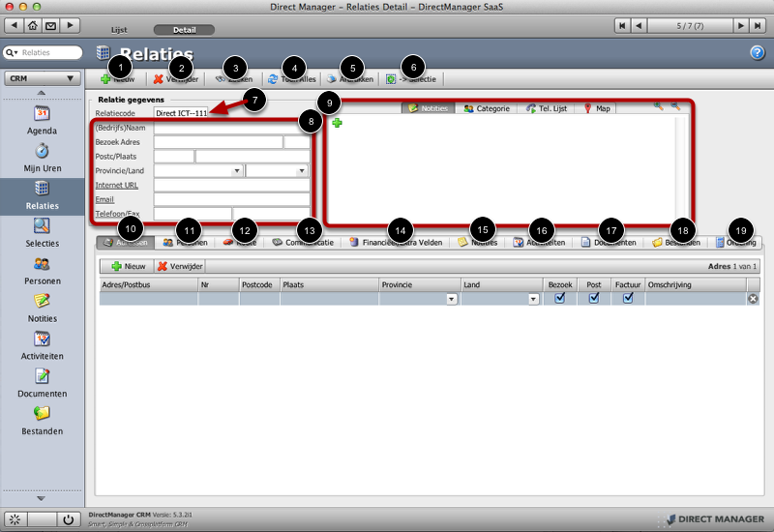The height and width of the screenshot is (532, 774).
Task: Open Selecties in the sidebar
Action: point(42,233)
